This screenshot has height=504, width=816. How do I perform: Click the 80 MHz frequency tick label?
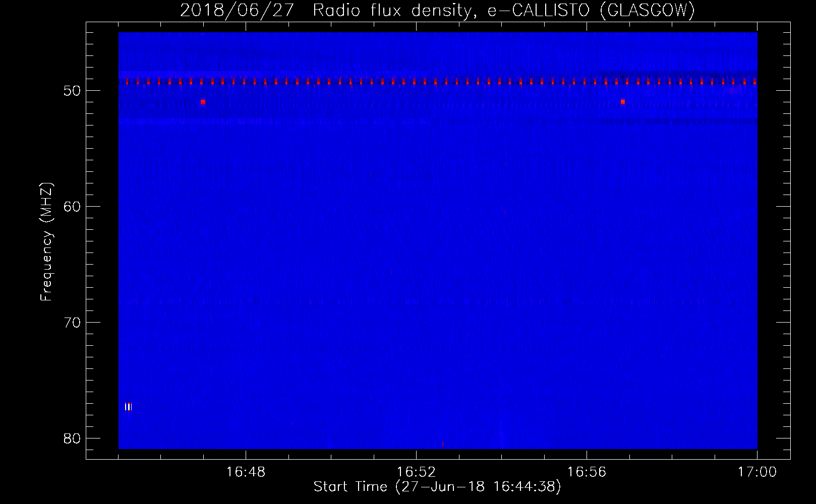pyautogui.click(x=72, y=438)
